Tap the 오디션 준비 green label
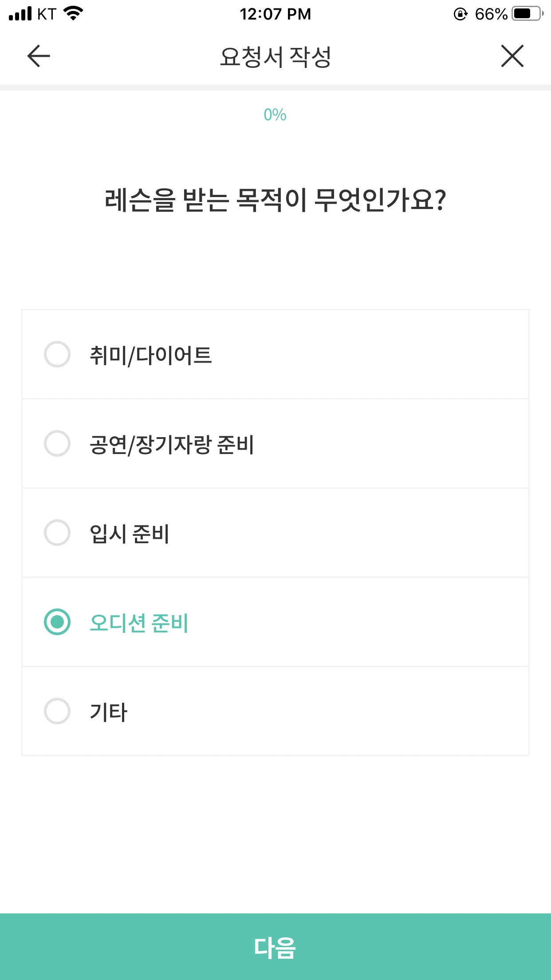This screenshot has height=980, width=551. [139, 623]
